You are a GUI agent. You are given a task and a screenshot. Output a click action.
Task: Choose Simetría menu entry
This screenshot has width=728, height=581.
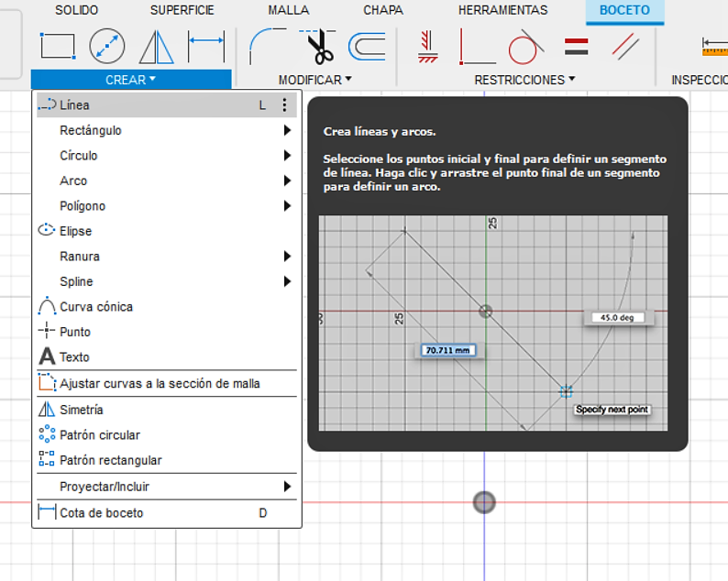pos(167,410)
